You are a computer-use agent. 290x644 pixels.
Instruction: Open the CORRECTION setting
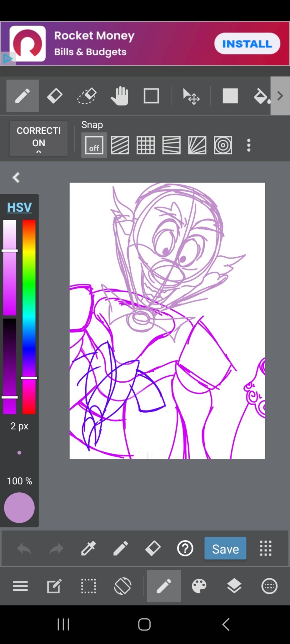tap(39, 139)
